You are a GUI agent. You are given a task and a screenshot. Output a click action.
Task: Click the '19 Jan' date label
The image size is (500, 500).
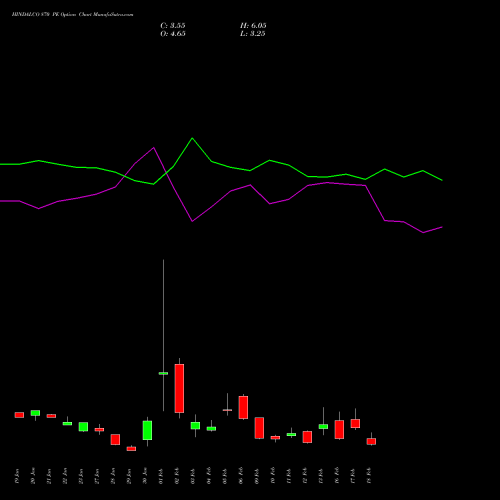tap(17, 476)
